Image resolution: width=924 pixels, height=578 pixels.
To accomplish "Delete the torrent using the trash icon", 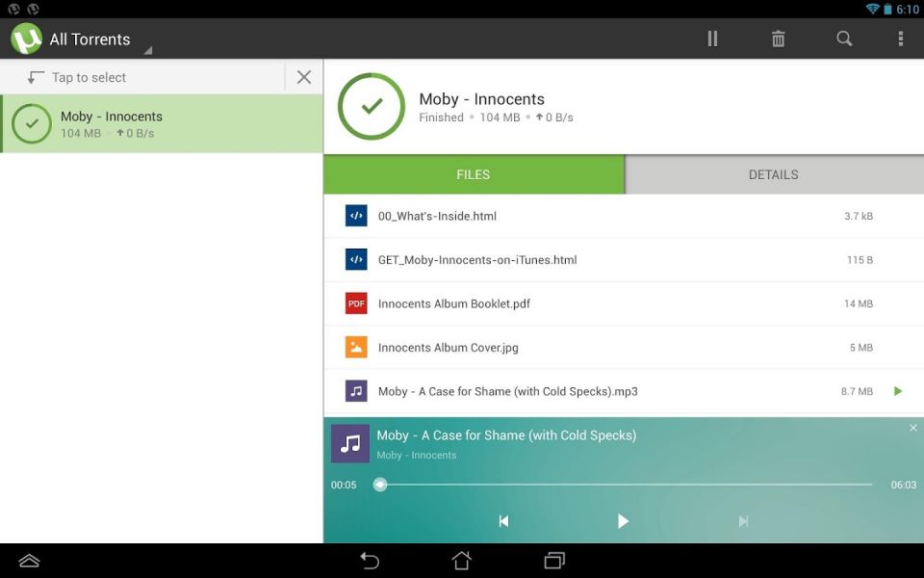I will point(778,39).
